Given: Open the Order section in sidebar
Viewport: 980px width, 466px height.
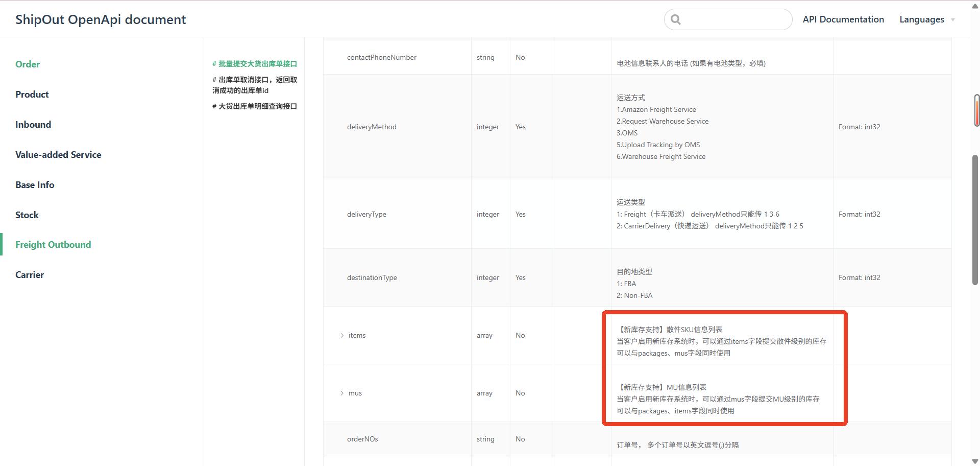Looking at the screenshot, I should 28,64.
